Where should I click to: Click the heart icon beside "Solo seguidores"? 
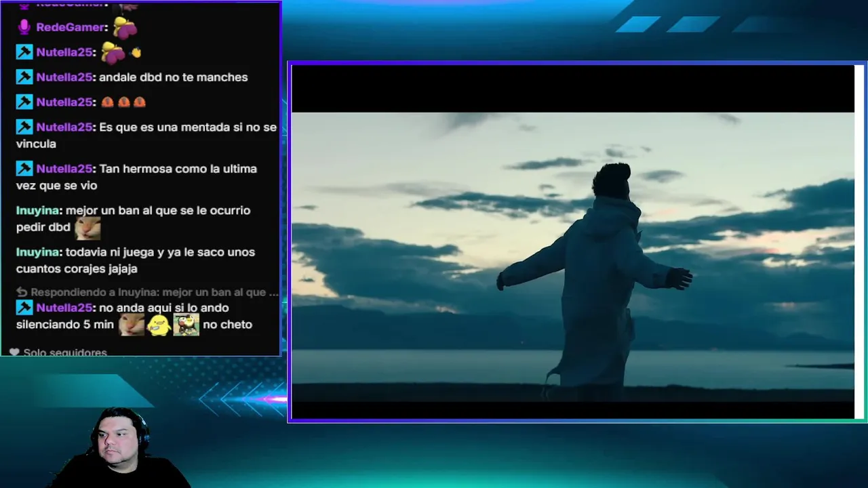point(14,352)
